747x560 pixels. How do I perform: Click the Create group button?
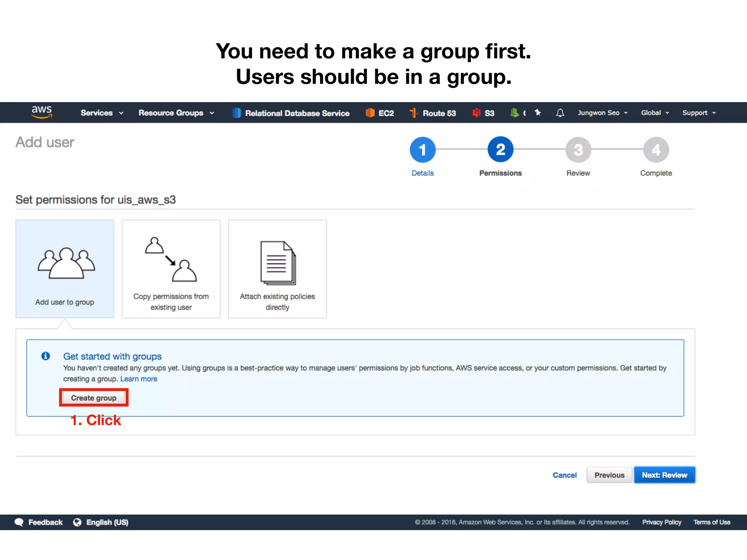coord(94,398)
